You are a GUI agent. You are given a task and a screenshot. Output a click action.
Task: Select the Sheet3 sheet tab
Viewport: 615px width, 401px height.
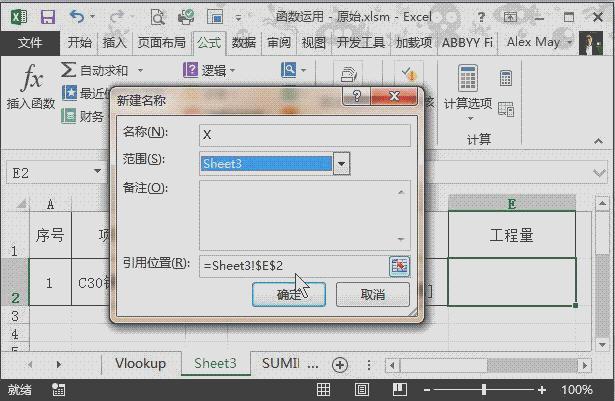coord(215,364)
